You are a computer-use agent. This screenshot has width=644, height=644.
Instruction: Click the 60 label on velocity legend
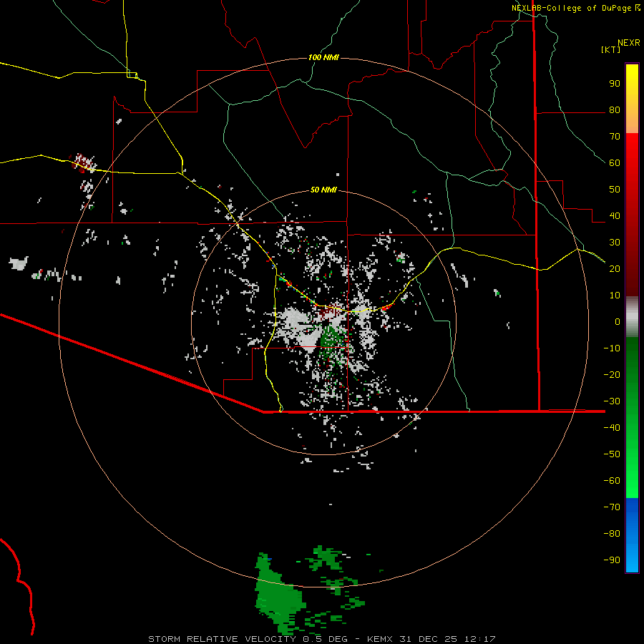click(615, 163)
